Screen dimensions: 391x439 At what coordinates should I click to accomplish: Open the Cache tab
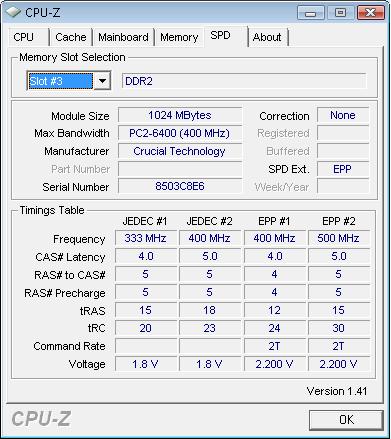(71, 37)
